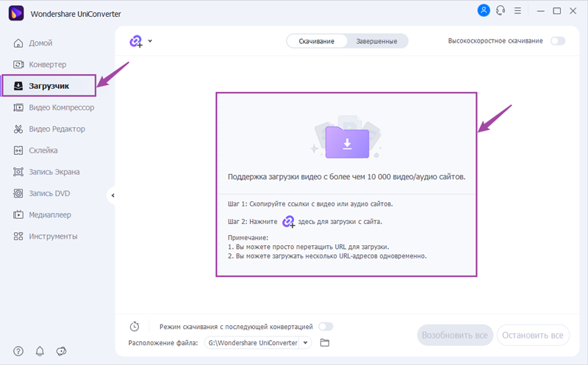Click the home icon next to Домой

click(x=18, y=43)
